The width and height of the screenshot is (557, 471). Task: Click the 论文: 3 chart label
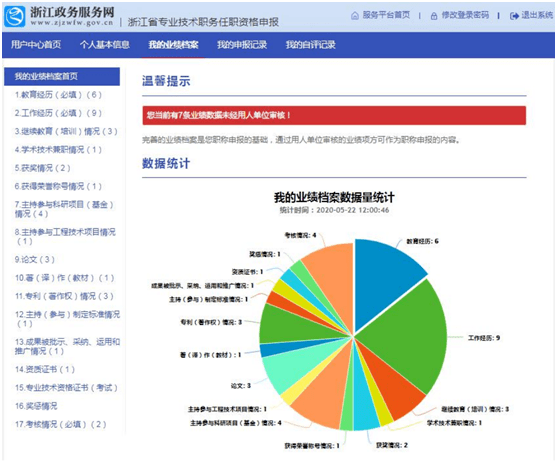click(x=241, y=386)
